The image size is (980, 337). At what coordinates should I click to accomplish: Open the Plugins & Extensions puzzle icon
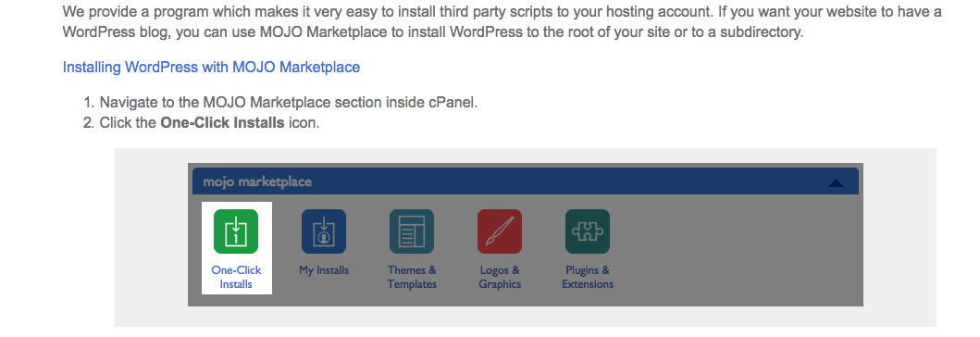(588, 231)
